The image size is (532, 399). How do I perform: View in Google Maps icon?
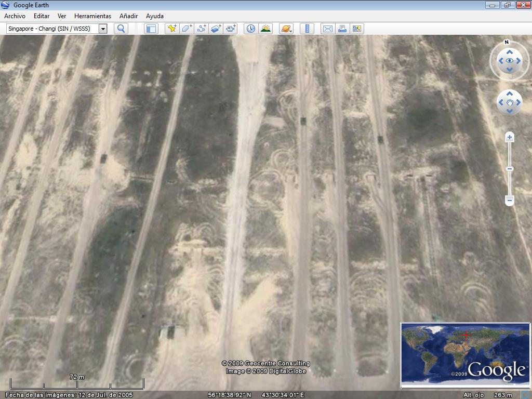coord(357,29)
